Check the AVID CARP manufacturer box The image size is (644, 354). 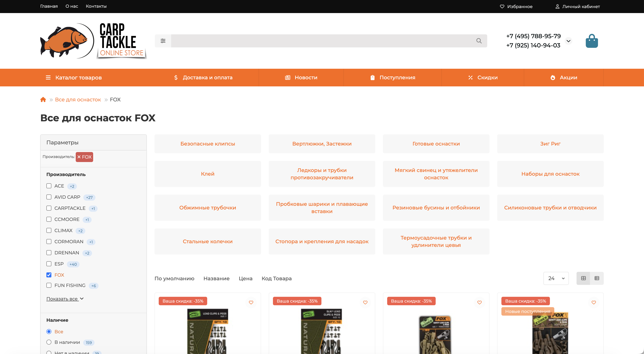tap(49, 197)
